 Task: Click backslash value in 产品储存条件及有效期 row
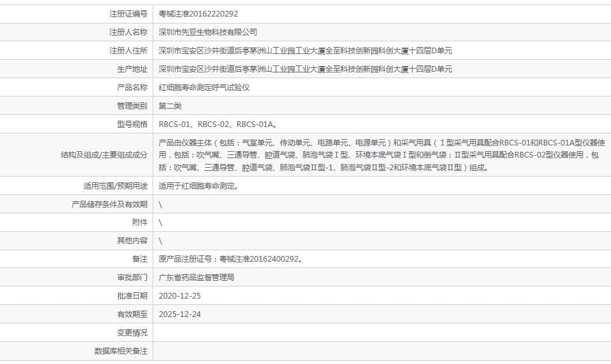point(160,205)
